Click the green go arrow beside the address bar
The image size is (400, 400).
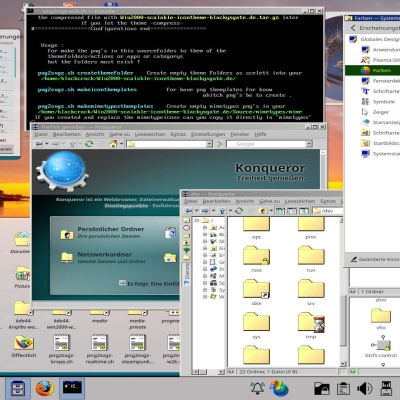point(220,144)
